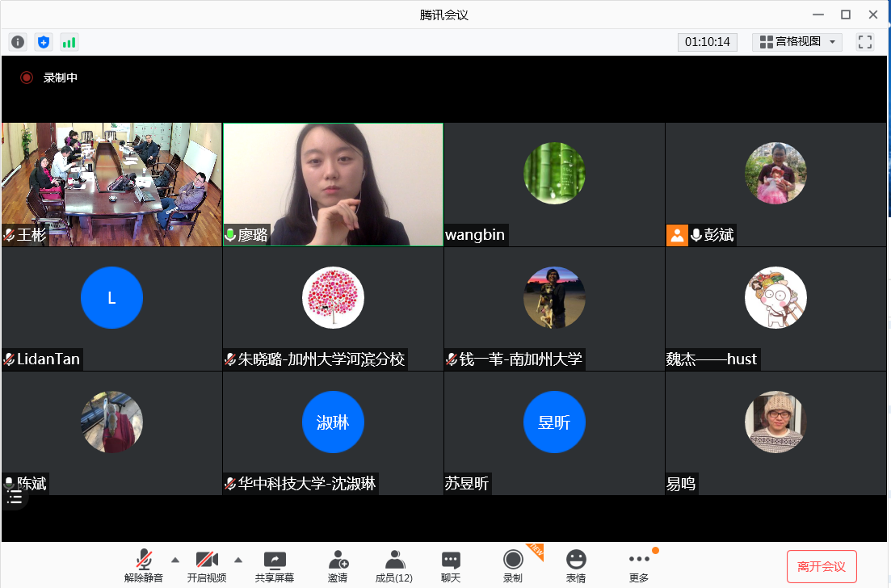The image size is (891, 588).
Task: Select 廖璐's video tile
Action: tap(333, 184)
